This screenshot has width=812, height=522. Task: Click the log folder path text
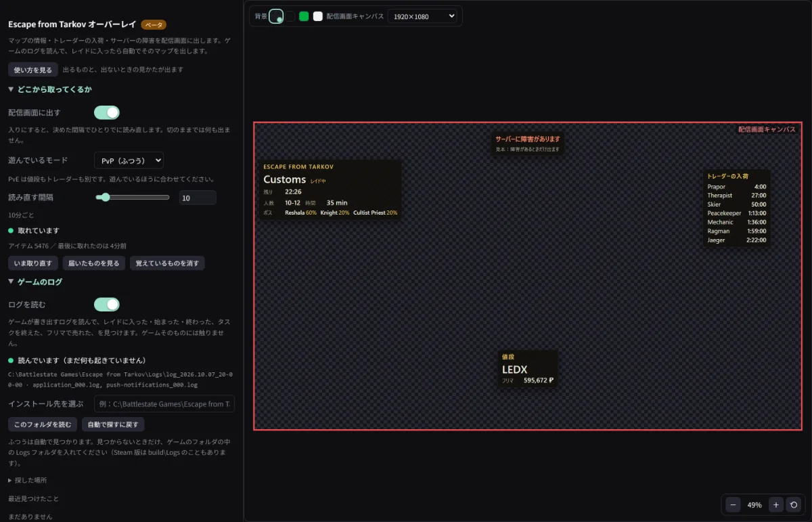click(x=120, y=379)
